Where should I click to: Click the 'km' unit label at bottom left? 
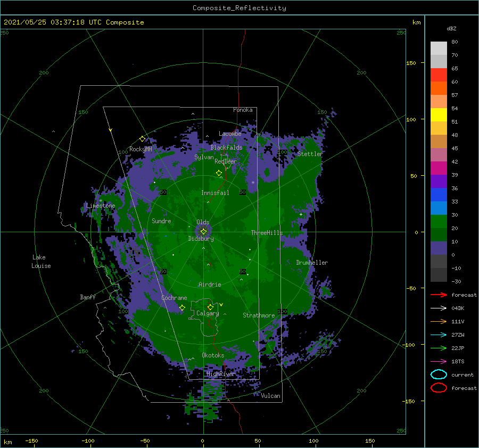coord(7,442)
